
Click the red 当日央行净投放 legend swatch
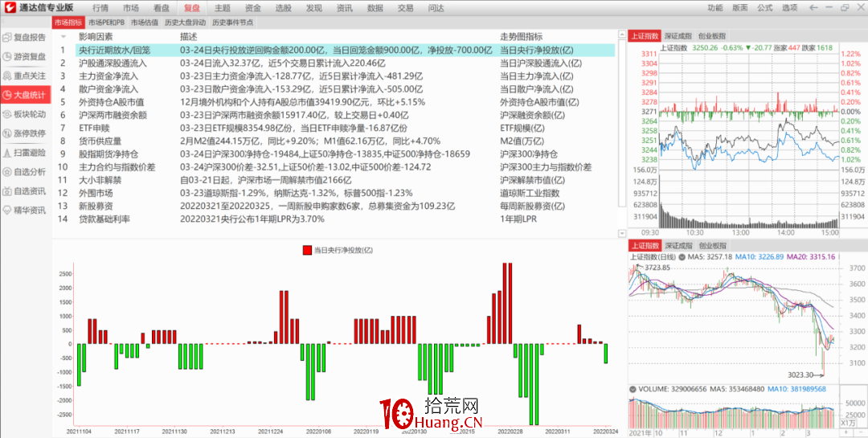click(307, 250)
